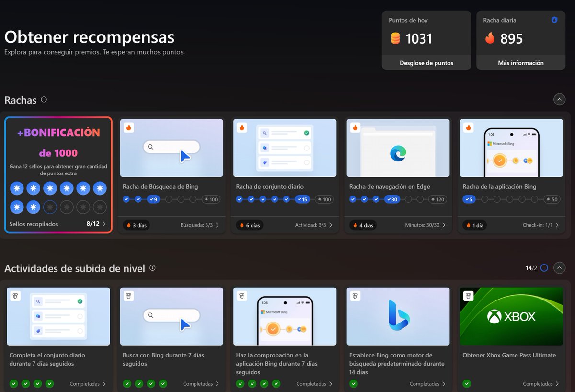Viewport: 575px width, 392px height.
Task: Click the 9 milestone in Bing search streak progress
Action: click(153, 199)
